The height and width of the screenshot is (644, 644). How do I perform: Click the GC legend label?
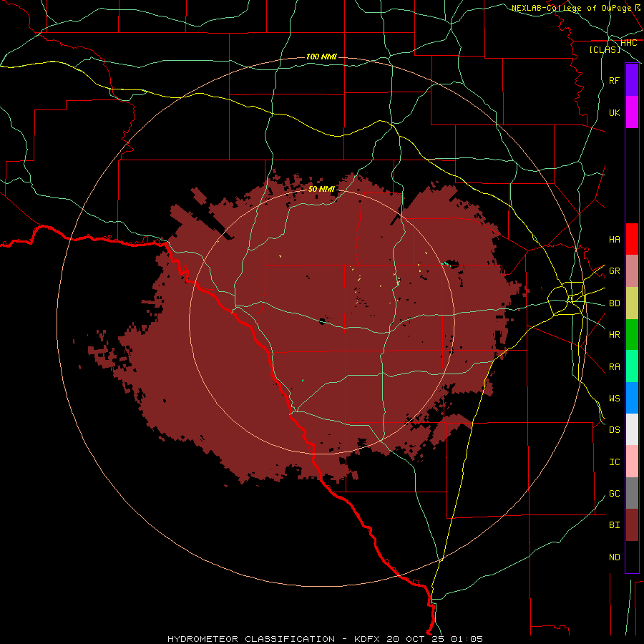[x=614, y=493]
